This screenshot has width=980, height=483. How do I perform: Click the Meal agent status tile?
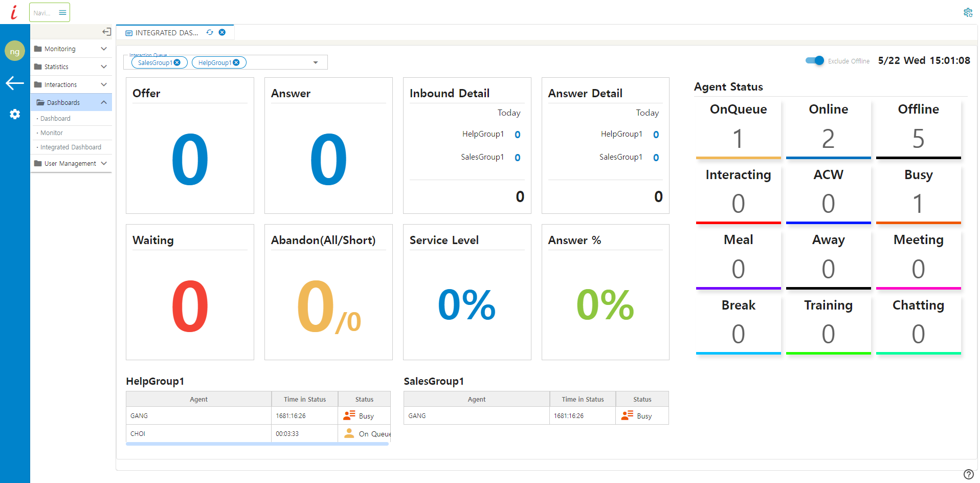click(738, 260)
